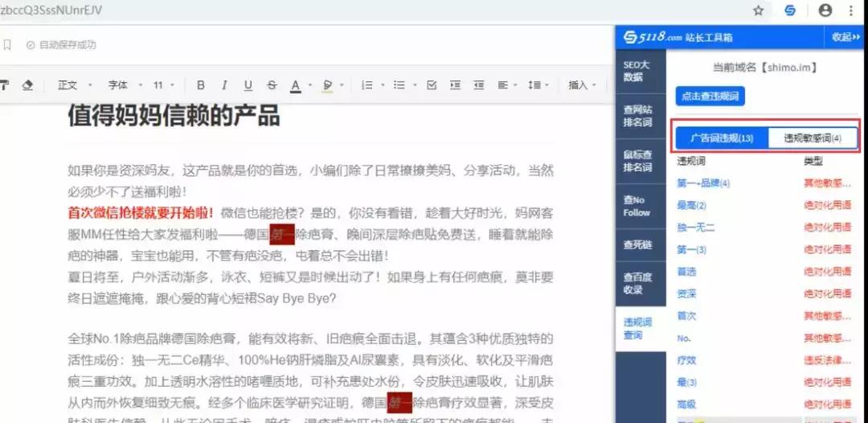Click the 首次 violation word
Image resolution: width=868 pixels, height=423 pixels.
686,315
